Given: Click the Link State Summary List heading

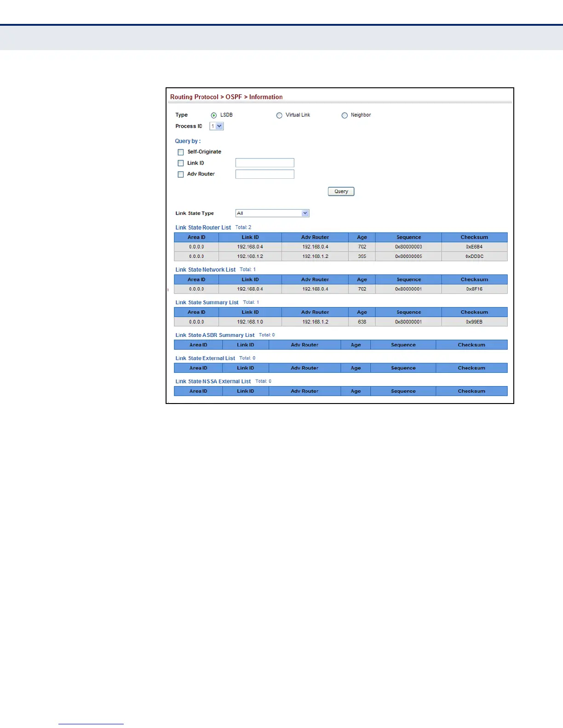Looking at the screenshot, I should [207, 302].
